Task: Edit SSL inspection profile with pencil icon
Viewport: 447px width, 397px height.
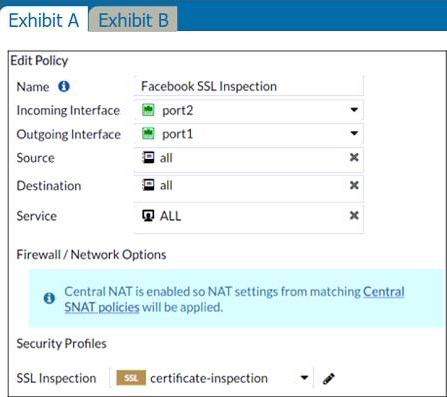Action: click(329, 379)
